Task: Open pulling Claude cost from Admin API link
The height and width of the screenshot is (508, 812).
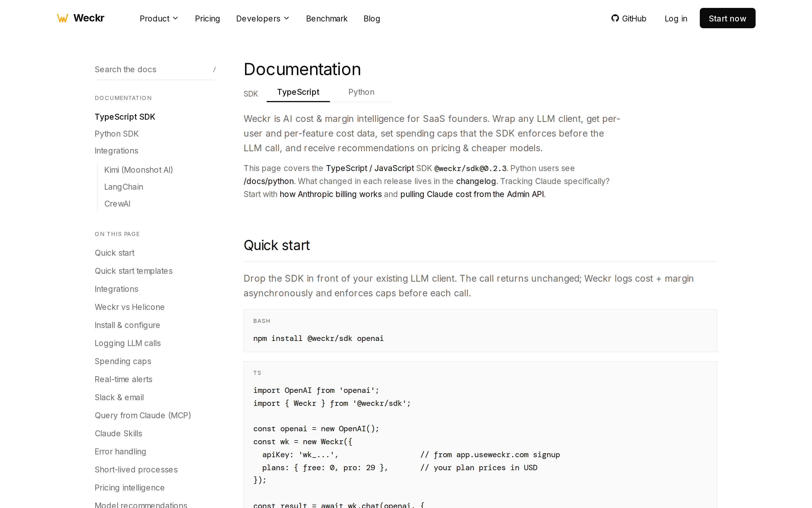Action: point(472,194)
